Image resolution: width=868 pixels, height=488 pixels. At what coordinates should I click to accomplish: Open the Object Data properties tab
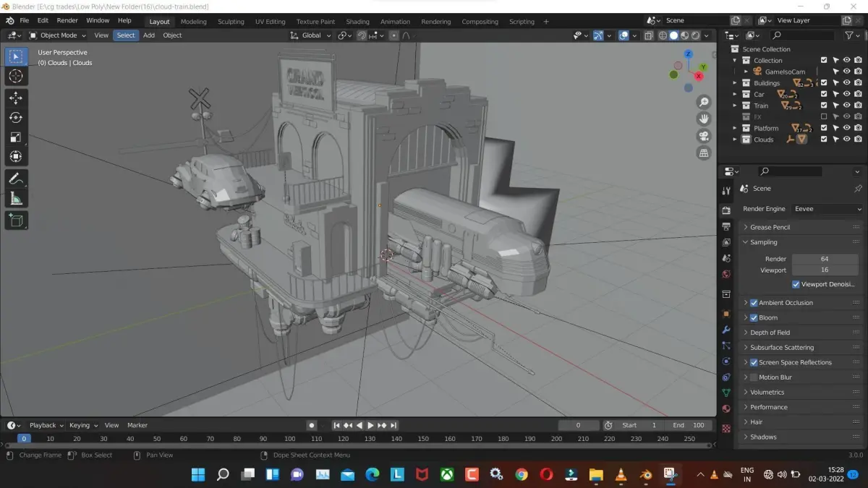[x=726, y=393]
